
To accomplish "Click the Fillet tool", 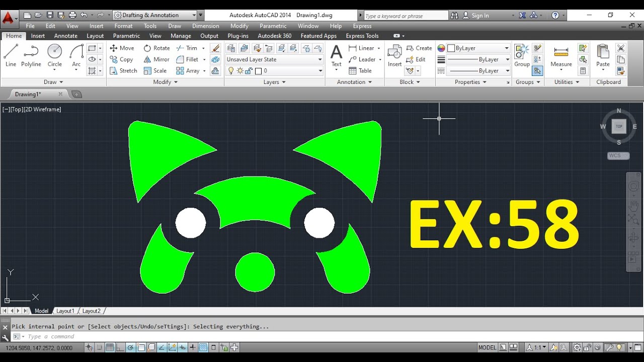I will point(187,59).
